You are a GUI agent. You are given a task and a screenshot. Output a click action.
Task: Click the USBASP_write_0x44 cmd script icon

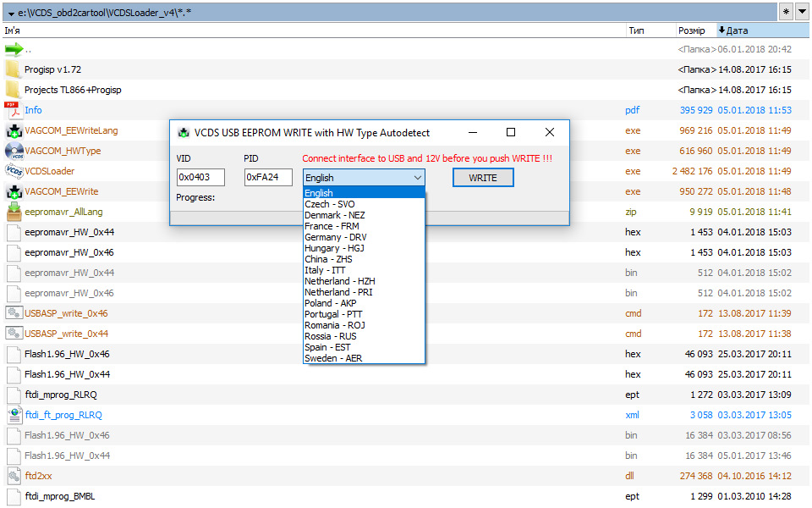pyautogui.click(x=14, y=334)
